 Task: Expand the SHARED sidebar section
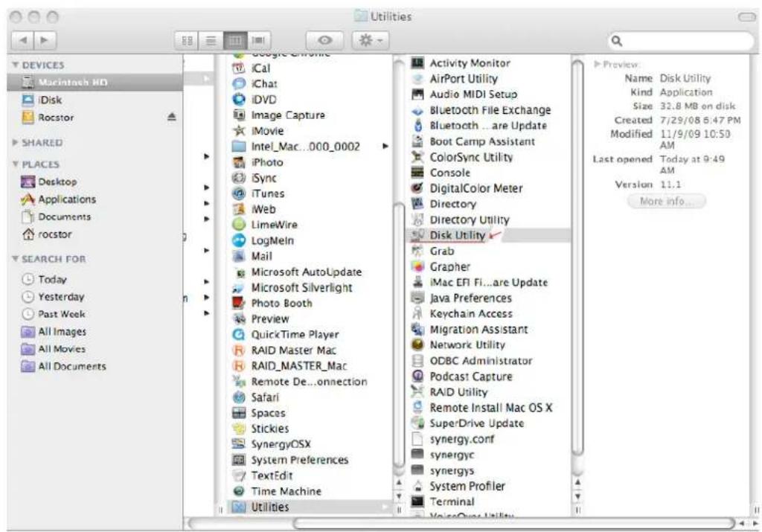point(16,142)
